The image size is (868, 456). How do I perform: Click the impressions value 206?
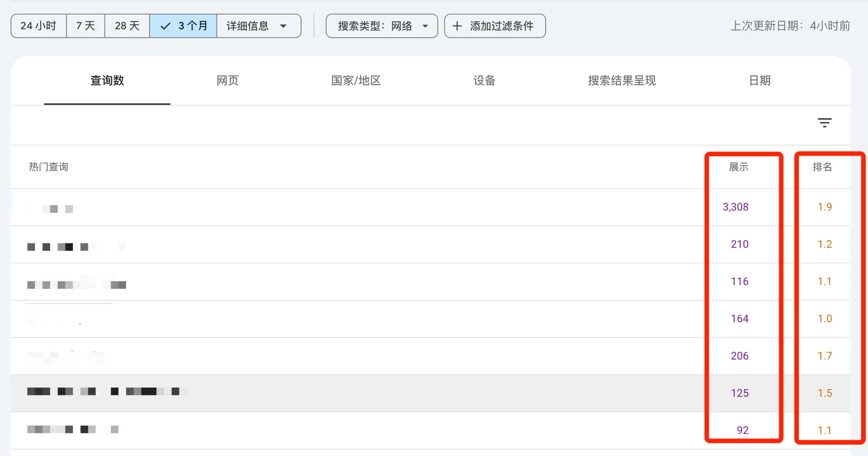(x=740, y=356)
